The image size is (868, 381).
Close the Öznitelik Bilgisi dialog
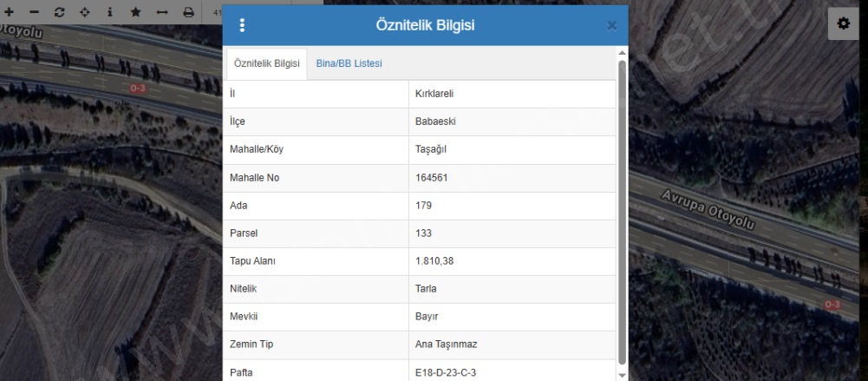(611, 25)
